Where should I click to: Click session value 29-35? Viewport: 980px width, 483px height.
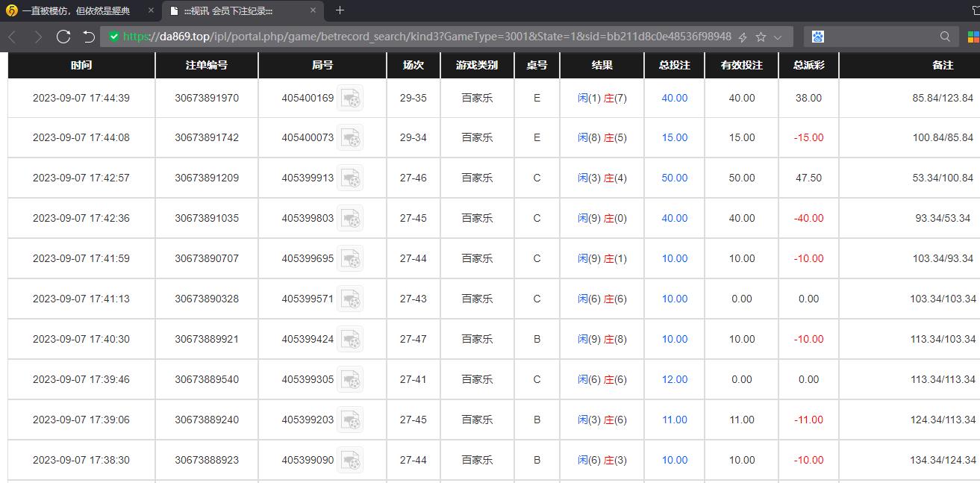point(413,98)
